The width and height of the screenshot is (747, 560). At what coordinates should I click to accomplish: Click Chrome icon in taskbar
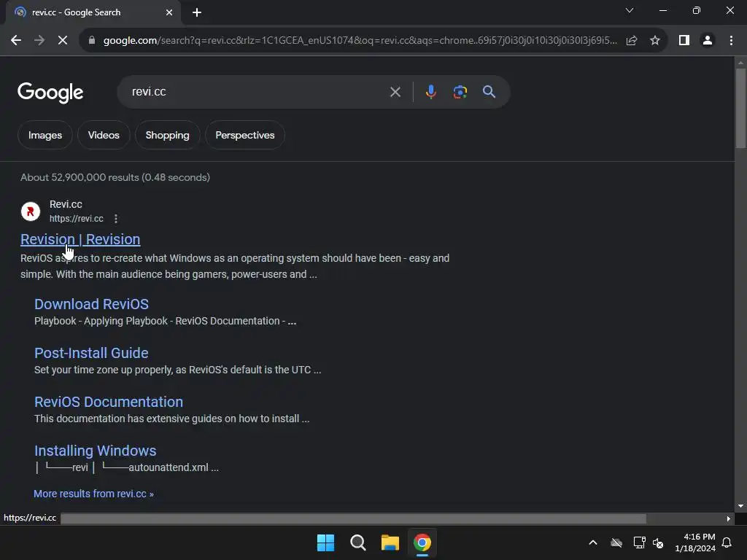click(422, 542)
